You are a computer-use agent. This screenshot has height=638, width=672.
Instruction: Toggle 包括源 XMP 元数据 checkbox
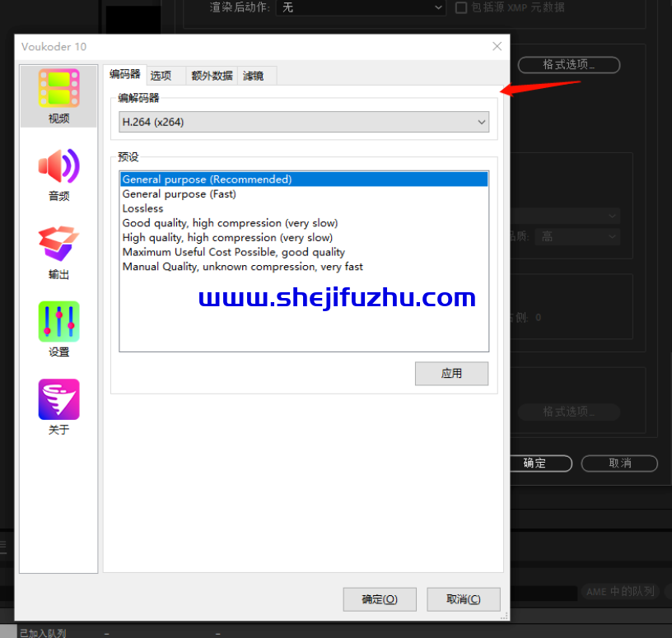[461, 7]
